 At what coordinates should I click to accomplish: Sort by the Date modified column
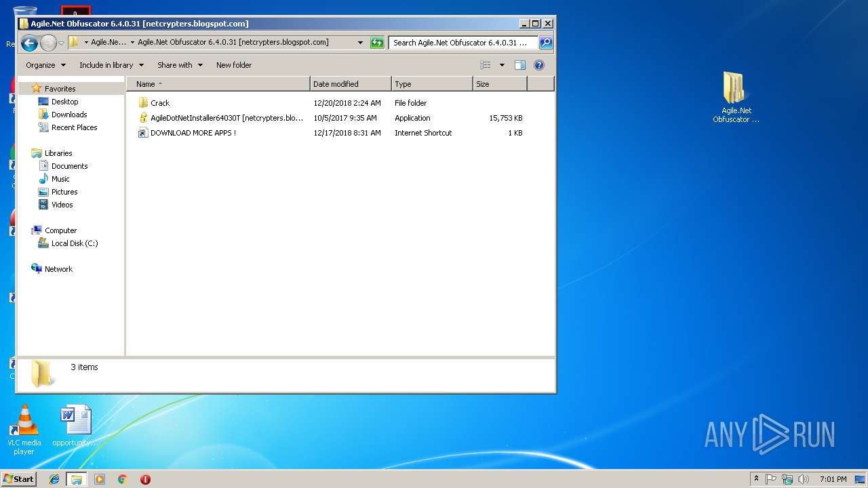coord(351,84)
